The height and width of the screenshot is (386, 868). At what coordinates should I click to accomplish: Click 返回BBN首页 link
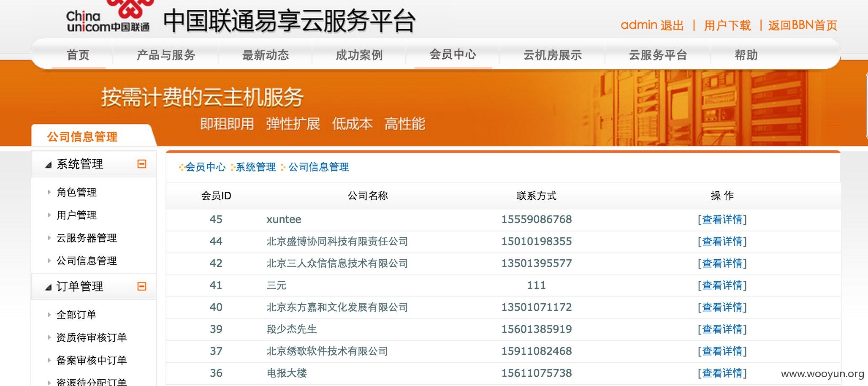[x=803, y=25]
